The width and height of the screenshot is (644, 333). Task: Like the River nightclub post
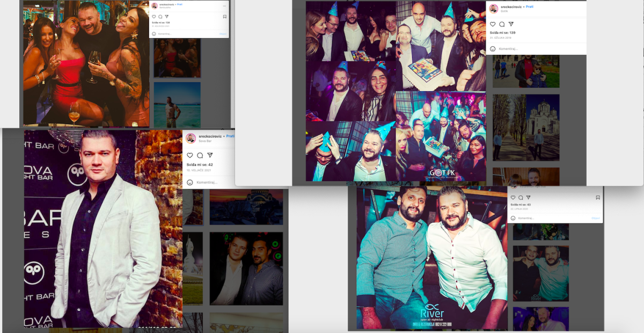tap(513, 198)
